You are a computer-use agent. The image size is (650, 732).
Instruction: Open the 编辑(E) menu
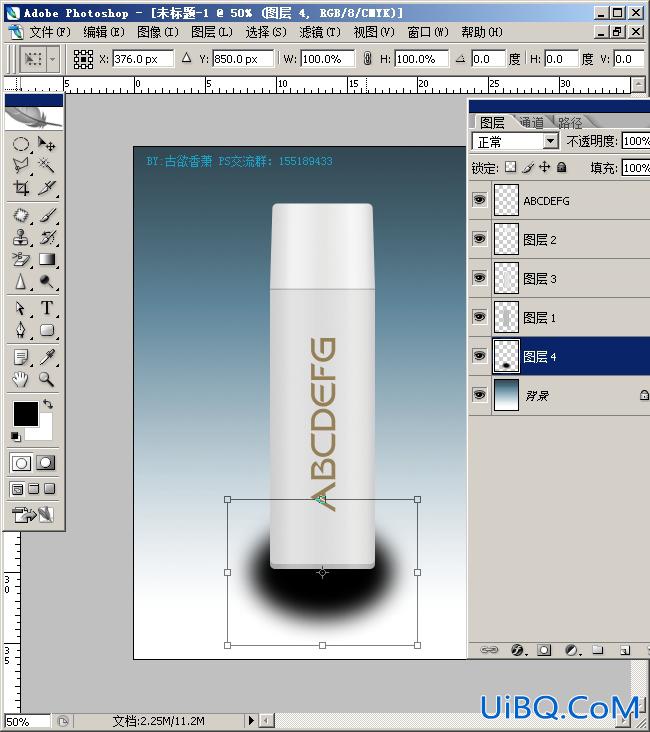click(104, 32)
